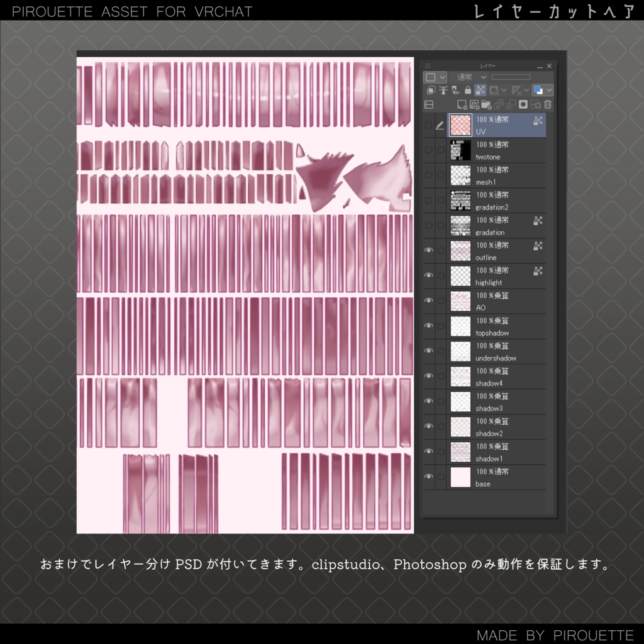Toggle Lock Transparent Pixels icon
This screenshot has width=644, height=644.
[x=480, y=90]
